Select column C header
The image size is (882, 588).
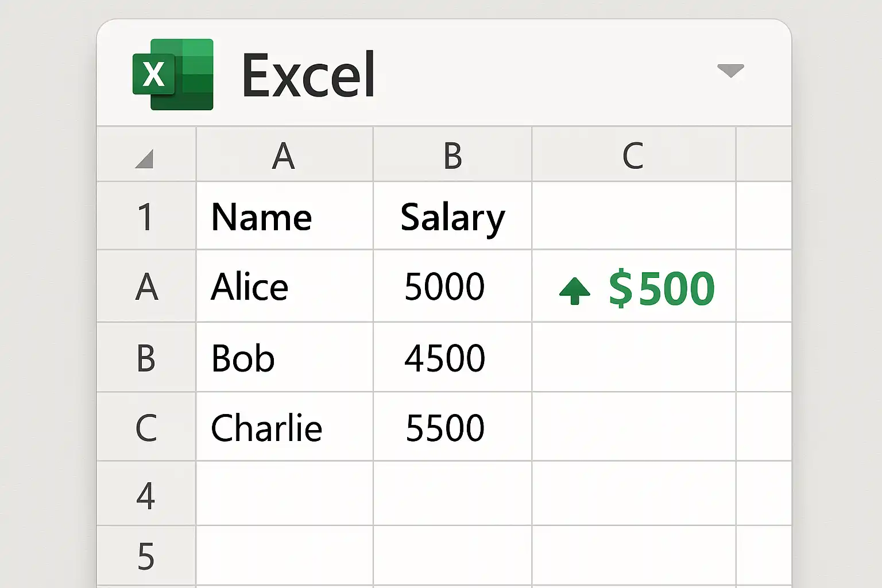click(633, 156)
